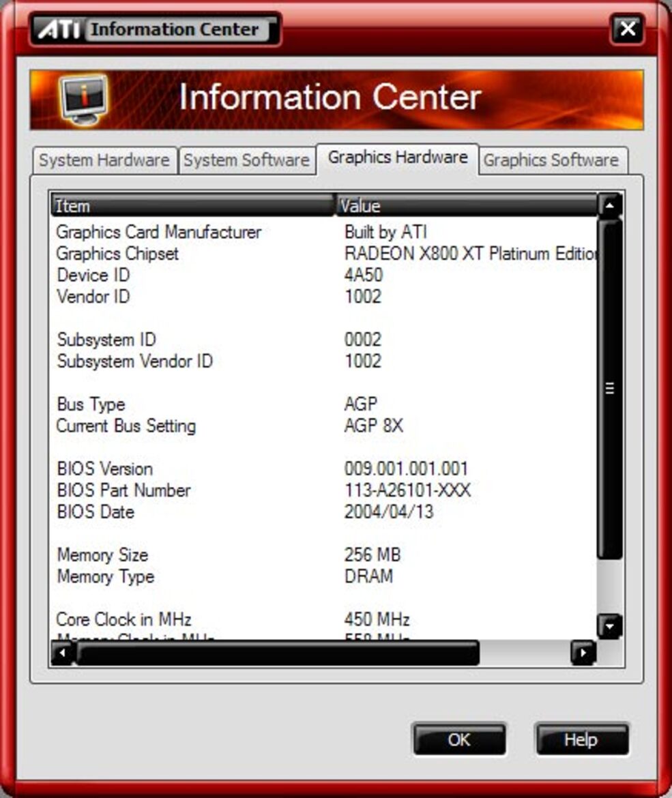Select the Device ID row label
The height and width of the screenshot is (798, 672).
pyautogui.click(x=93, y=275)
